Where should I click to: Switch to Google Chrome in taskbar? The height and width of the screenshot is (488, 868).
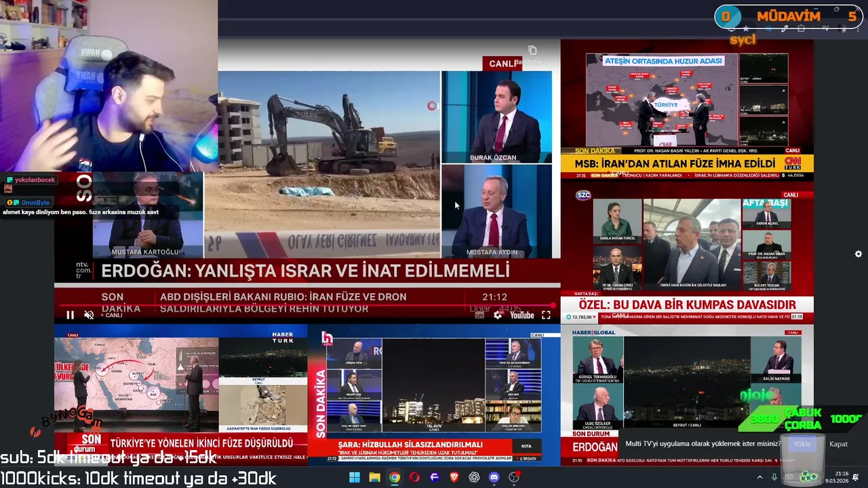pos(395,477)
